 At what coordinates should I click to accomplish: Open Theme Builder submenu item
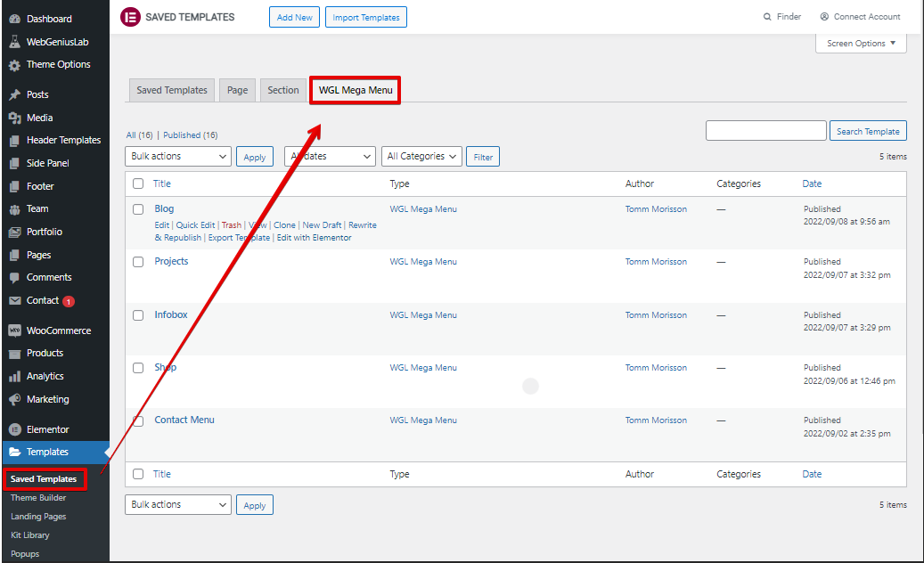(38, 498)
